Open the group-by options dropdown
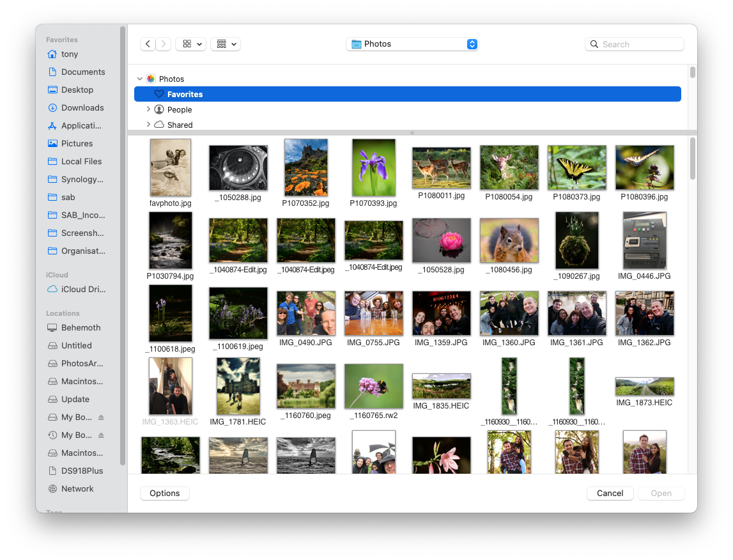Screen dimensions: 733x560 (226, 44)
